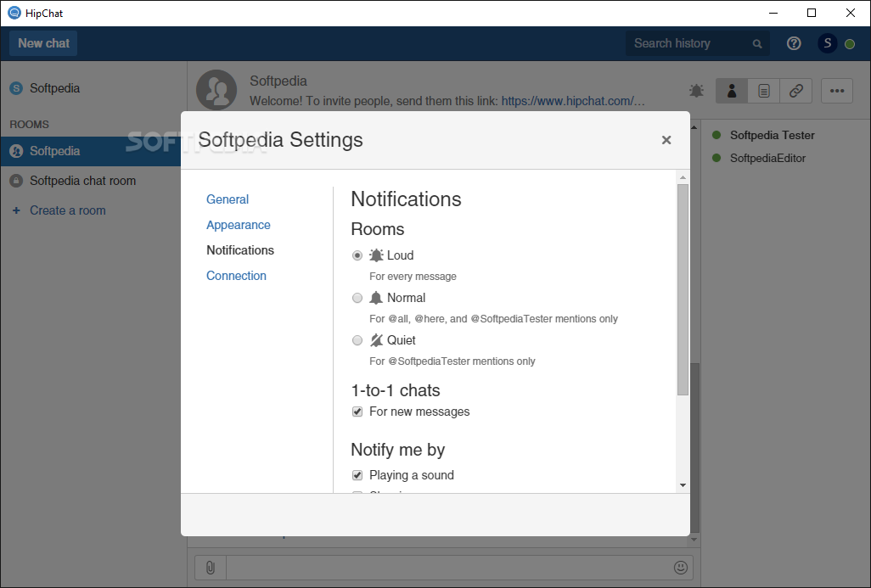Select the Normal room notification option
The width and height of the screenshot is (871, 588).
357,298
